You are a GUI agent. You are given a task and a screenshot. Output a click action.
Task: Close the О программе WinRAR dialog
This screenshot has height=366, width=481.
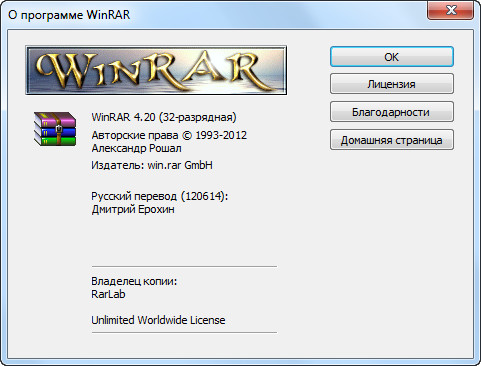point(451,10)
